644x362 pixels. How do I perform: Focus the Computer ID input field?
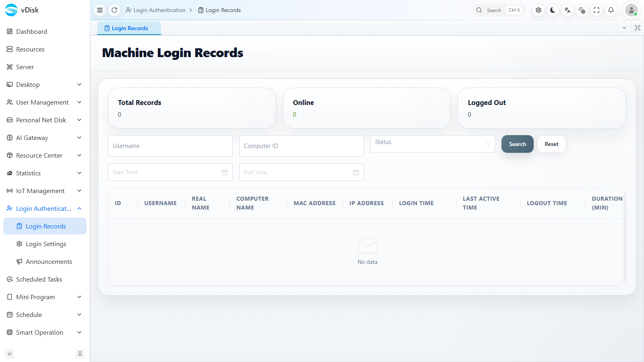click(301, 146)
